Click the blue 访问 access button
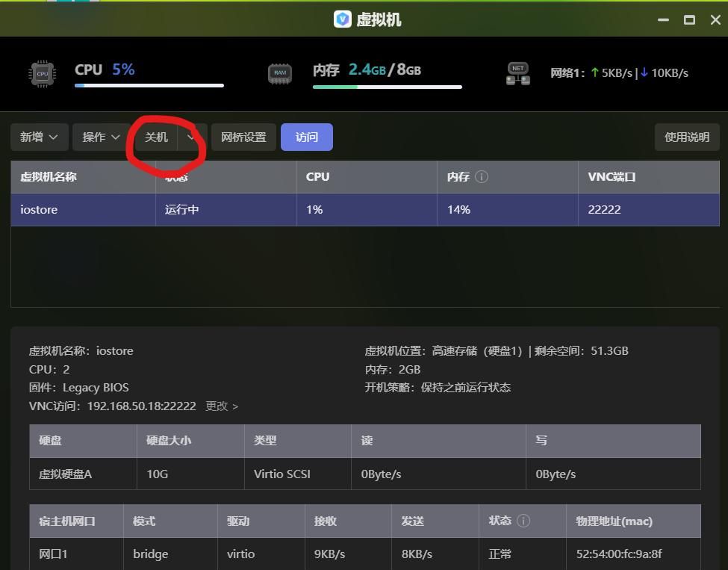Viewport: 728px width, 570px height. click(x=307, y=137)
